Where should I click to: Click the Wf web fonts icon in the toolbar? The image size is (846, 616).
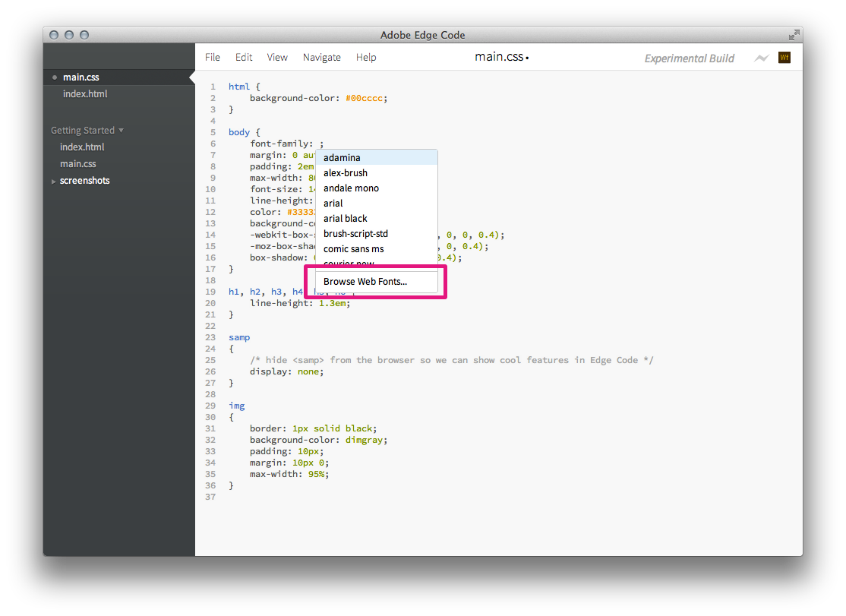coord(784,57)
